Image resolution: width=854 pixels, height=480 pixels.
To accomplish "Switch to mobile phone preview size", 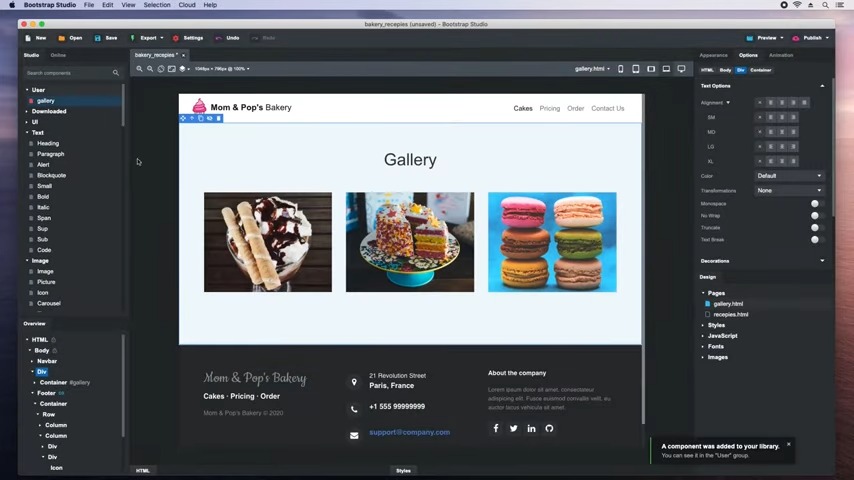I will [x=620, y=69].
